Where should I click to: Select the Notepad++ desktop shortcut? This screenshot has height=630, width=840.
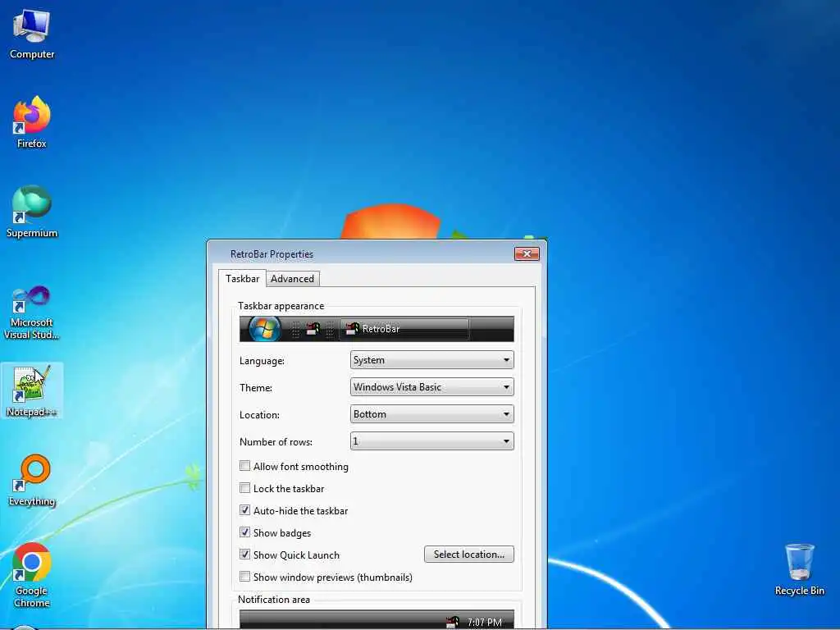[32, 390]
